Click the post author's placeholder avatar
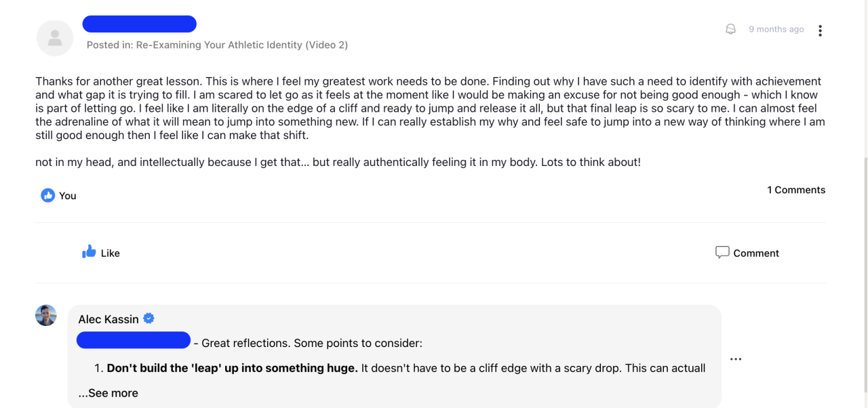Image resolution: width=868 pixels, height=408 pixels. (54, 38)
